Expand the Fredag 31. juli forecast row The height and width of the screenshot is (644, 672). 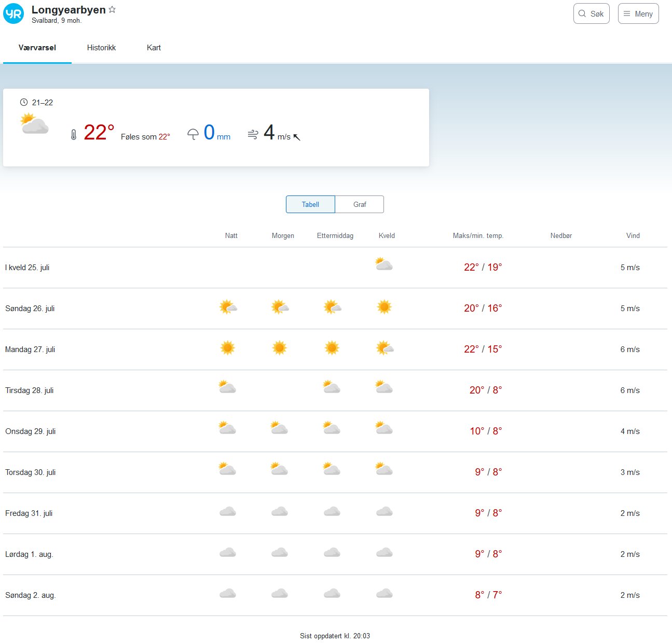[29, 513]
